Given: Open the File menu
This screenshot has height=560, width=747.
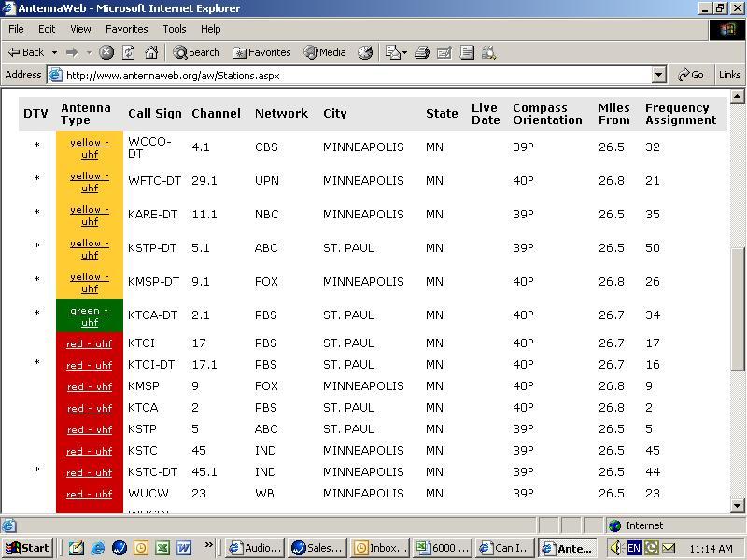Looking at the screenshot, I should 16,29.
